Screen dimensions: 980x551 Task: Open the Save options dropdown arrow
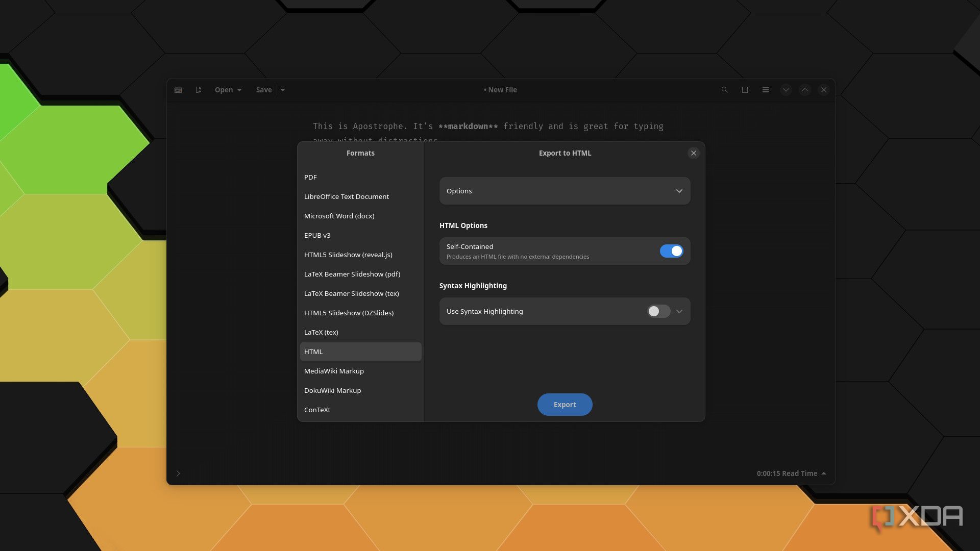[x=283, y=90]
